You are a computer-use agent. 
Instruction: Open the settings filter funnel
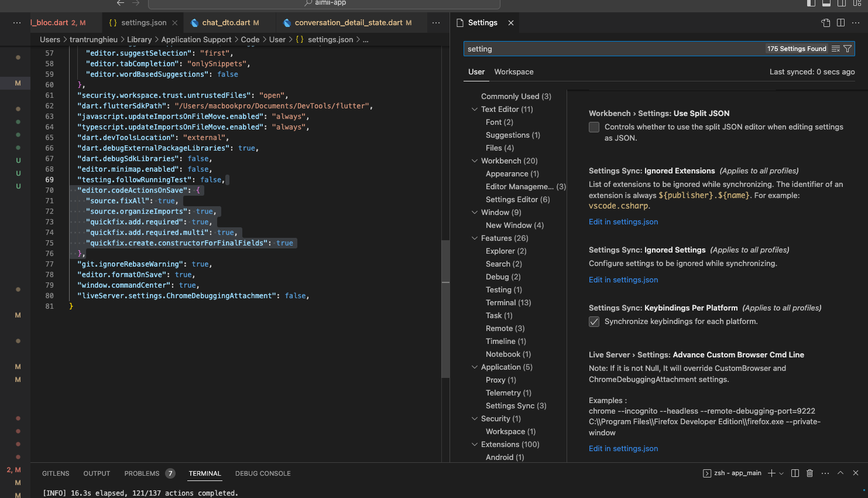847,49
